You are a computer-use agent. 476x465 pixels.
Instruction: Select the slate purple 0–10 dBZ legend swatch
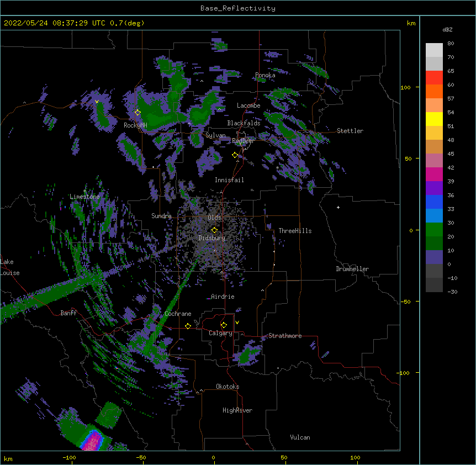(434, 257)
